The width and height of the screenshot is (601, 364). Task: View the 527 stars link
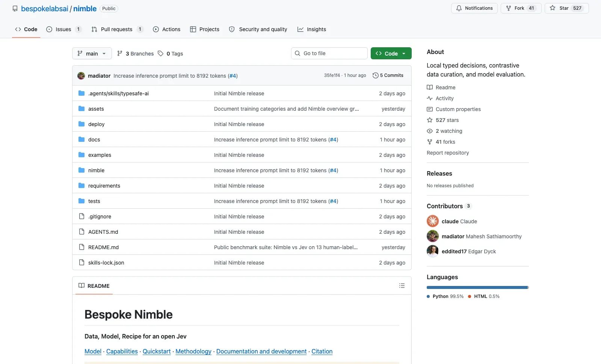click(x=443, y=120)
